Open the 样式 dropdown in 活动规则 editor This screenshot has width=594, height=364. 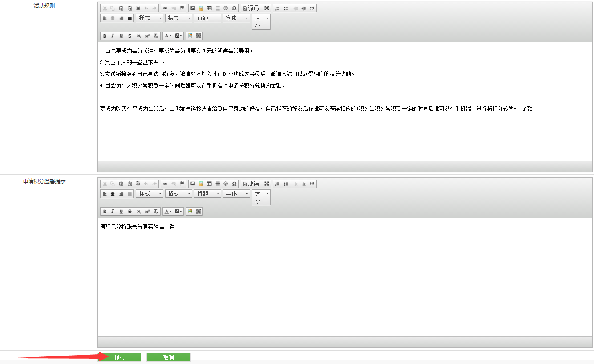(x=150, y=18)
